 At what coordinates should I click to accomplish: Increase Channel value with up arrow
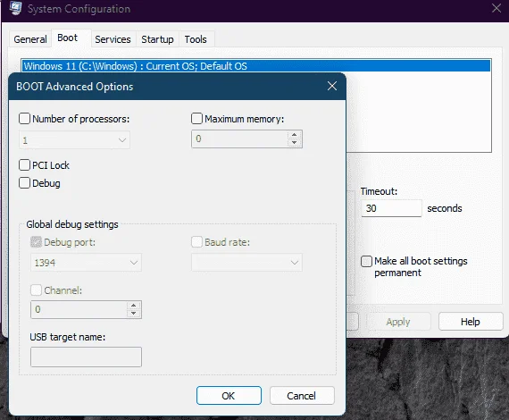pos(133,306)
